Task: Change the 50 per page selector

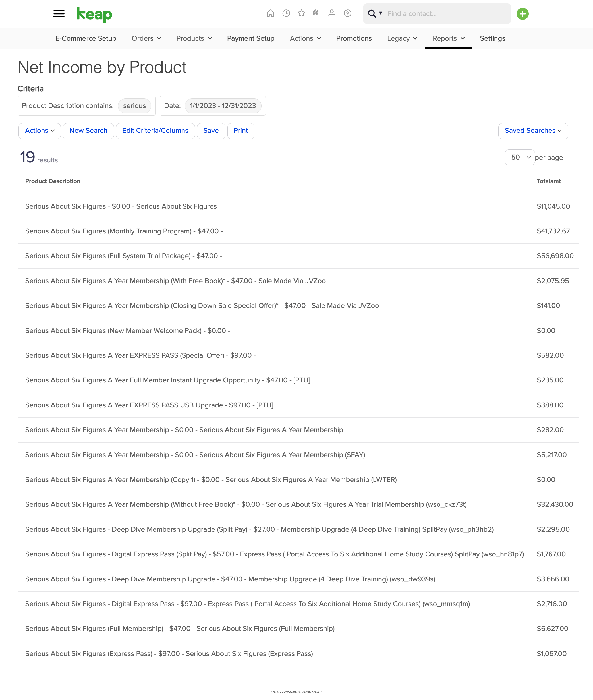Action: (x=520, y=157)
